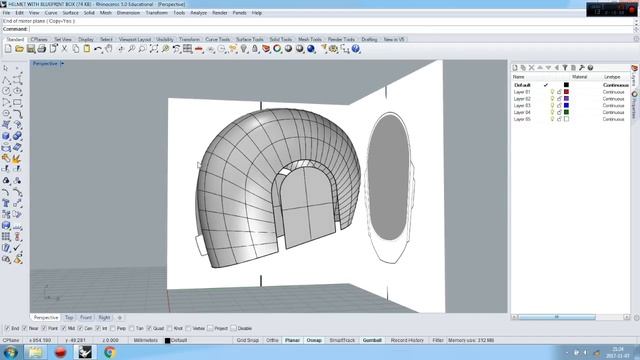Switch to the Solid Tools toolbar tab
Screen dimensions: 640x360
[281, 40]
